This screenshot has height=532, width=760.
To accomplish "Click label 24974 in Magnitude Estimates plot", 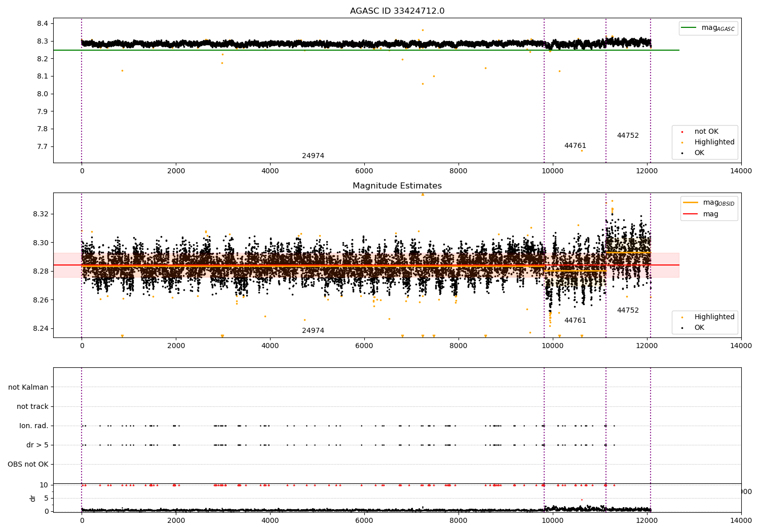I will pos(313,331).
